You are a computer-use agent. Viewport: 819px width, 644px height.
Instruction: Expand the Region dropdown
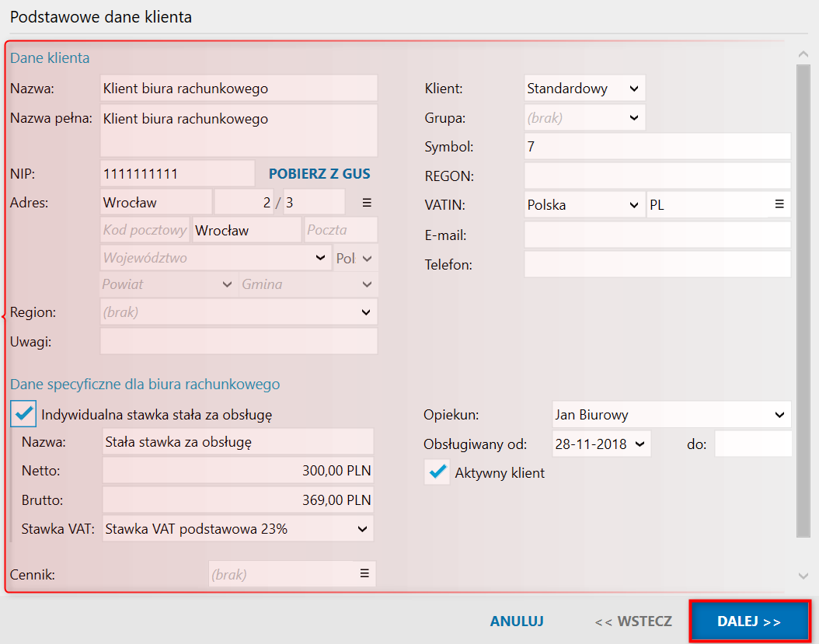366,312
